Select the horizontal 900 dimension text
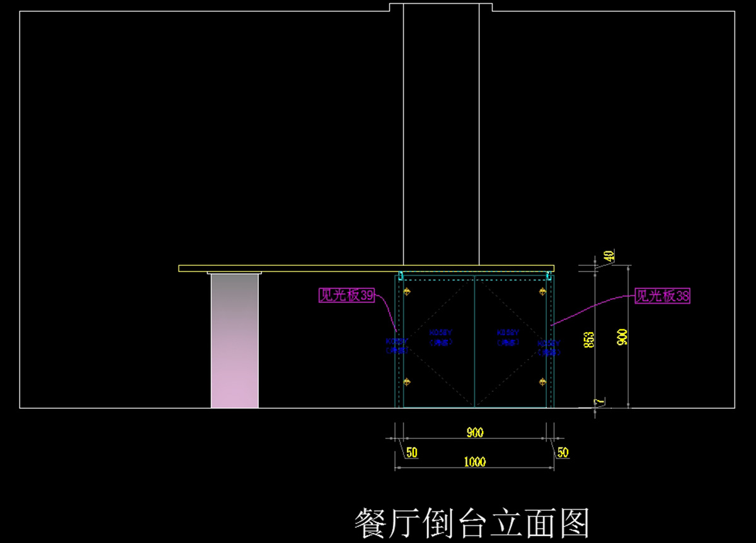This screenshot has width=756, height=543. point(474,432)
